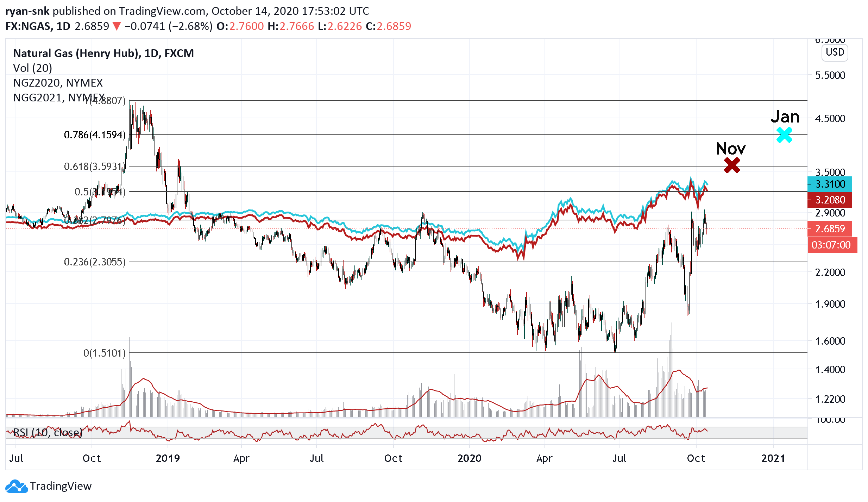868x502 pixels.
Task: Click the 3.2080 dark red price label
Action: (x=830, y=200)
